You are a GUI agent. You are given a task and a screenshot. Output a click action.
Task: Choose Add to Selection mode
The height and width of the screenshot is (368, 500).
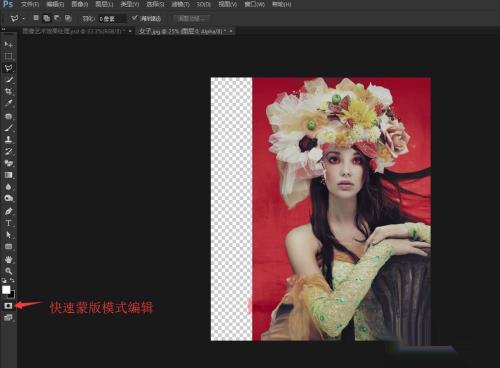pos(47,18)
